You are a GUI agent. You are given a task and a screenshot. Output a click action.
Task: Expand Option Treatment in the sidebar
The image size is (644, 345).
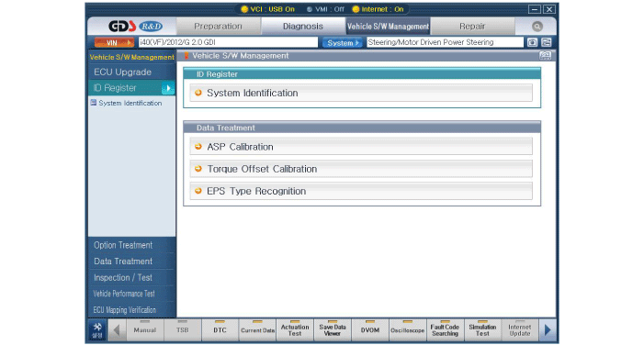[x=131, y=245]
